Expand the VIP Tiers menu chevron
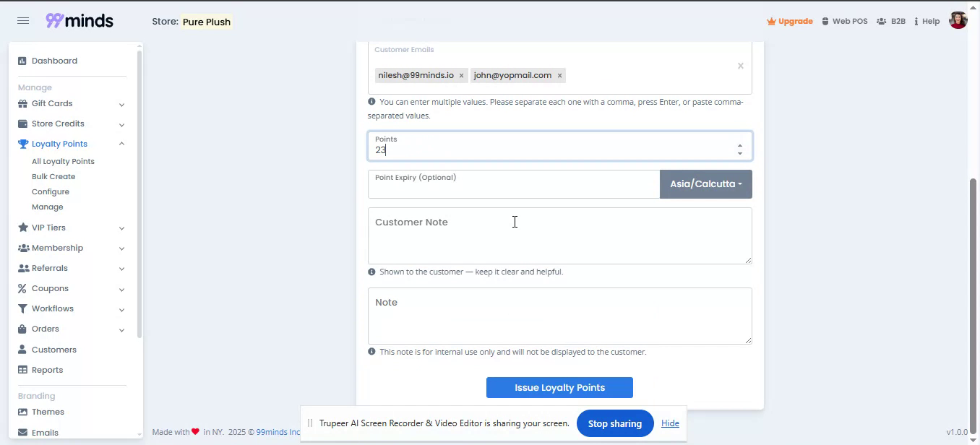 (x=121, y=228)
